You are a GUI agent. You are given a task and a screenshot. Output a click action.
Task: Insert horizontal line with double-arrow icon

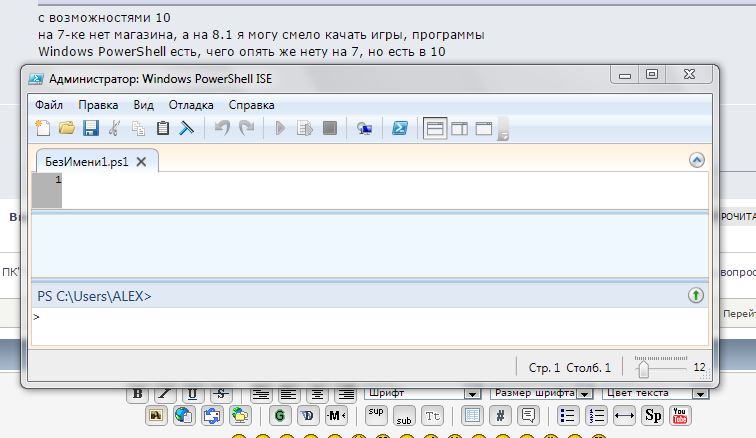coord(624,415)
